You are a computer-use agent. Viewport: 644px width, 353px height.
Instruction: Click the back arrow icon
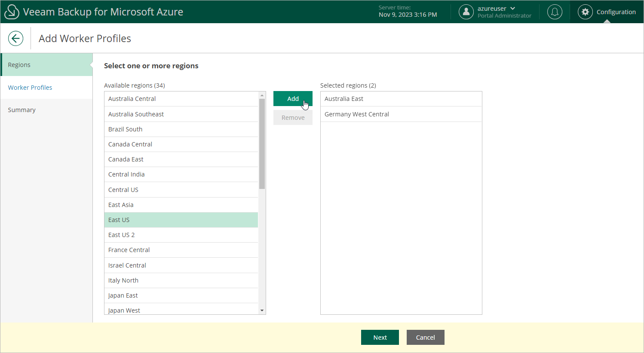(x=15, y=38)
